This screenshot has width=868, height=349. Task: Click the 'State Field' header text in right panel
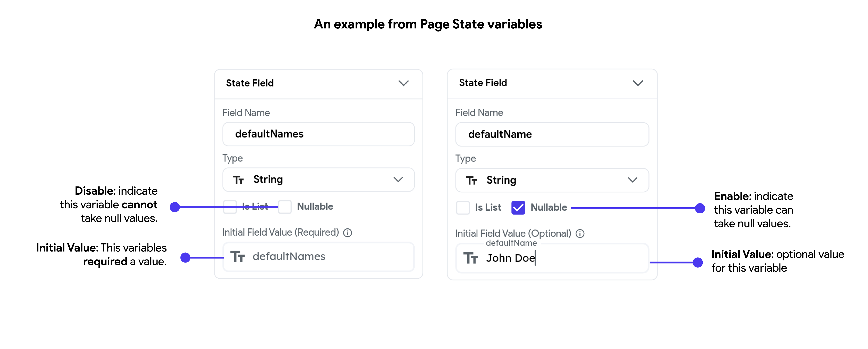483,83
